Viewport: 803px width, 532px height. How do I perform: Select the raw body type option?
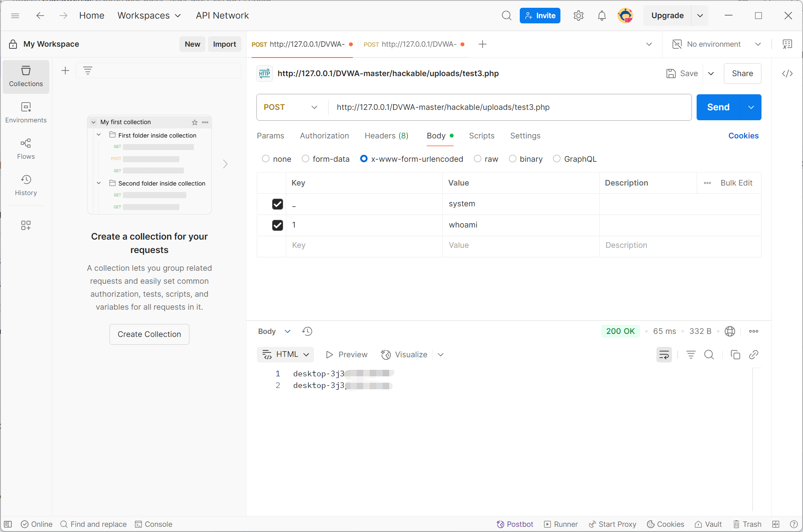tap(478, 159)
